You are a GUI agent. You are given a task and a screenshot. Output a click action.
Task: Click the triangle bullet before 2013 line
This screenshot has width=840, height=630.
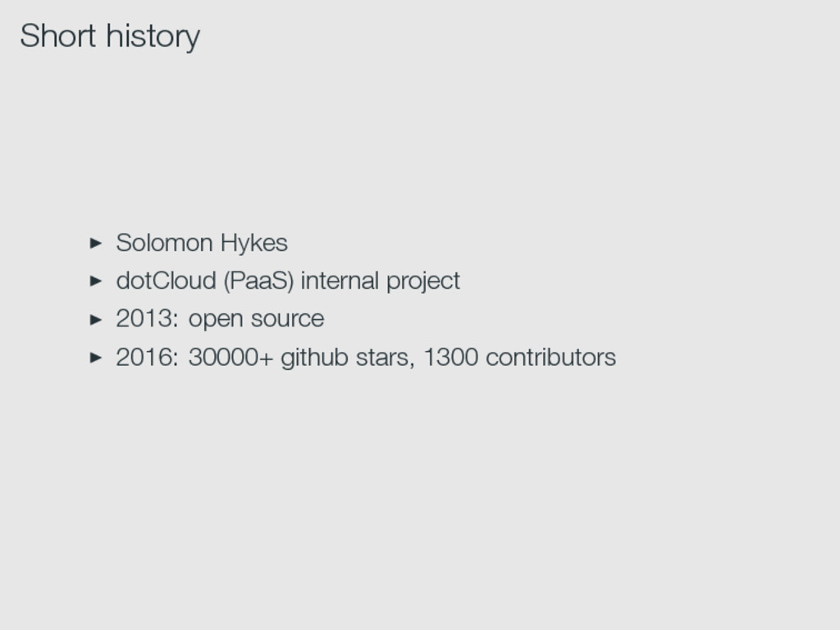[x=96, y=320]
